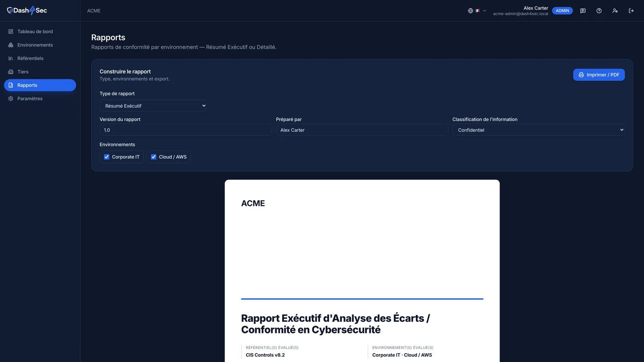
Task: Select the Rapports menu item
Action: coord(40,85)
